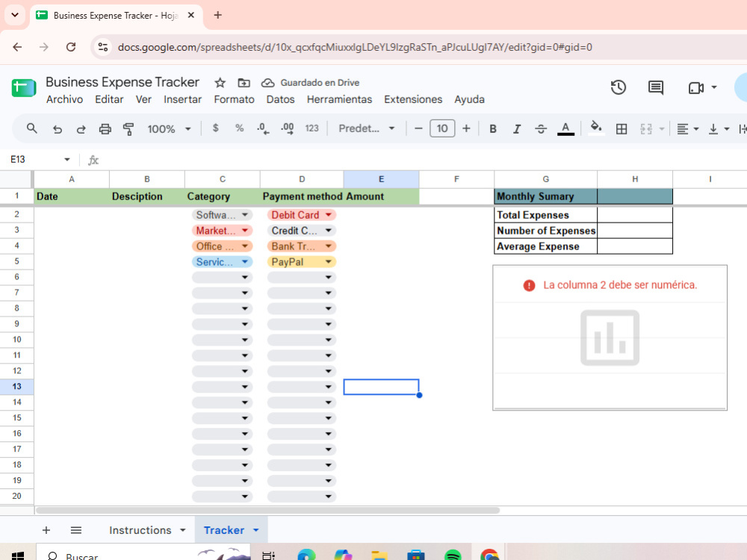Go back in the browser
The width and height of the screenshot is (747, 560).
17,47
